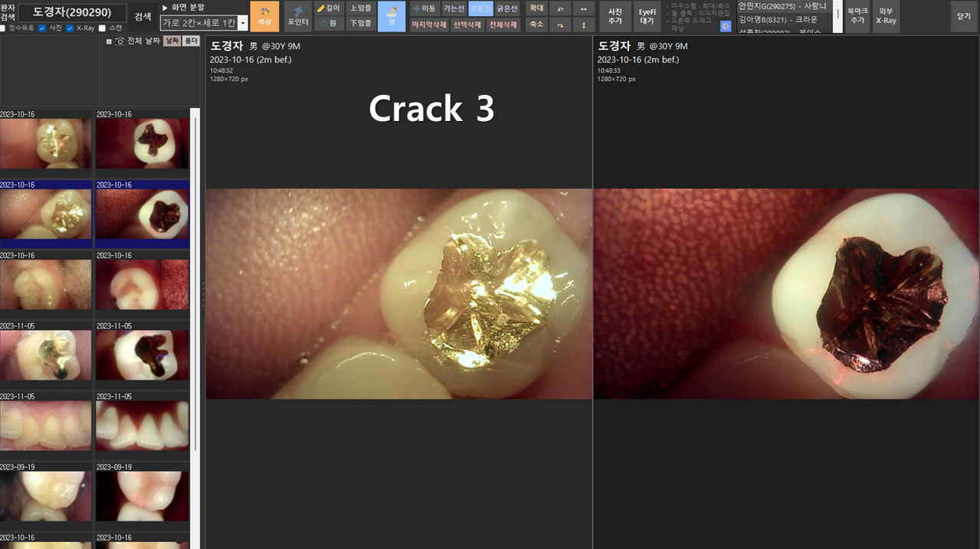
Task: Click 사진 추가 add photo button
Action: tap(615, 16)
